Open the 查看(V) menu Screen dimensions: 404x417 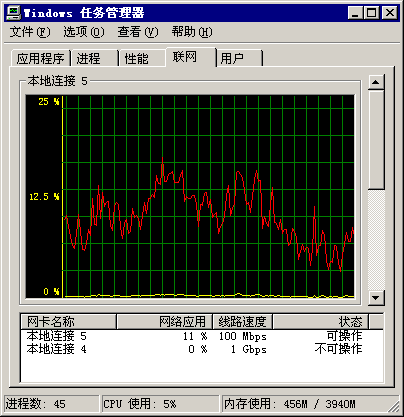click(x=138, y=32)
